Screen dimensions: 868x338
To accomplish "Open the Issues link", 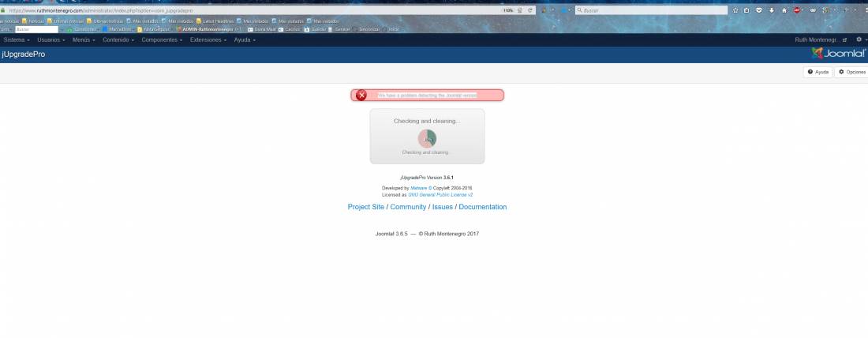I will pyautogui.click(x=443, y=207).
